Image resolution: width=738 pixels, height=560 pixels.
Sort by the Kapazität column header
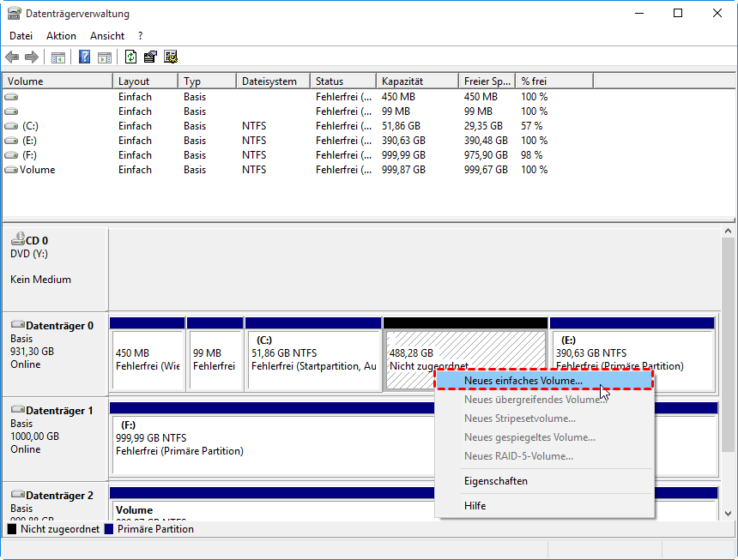(x=417, y=81)
